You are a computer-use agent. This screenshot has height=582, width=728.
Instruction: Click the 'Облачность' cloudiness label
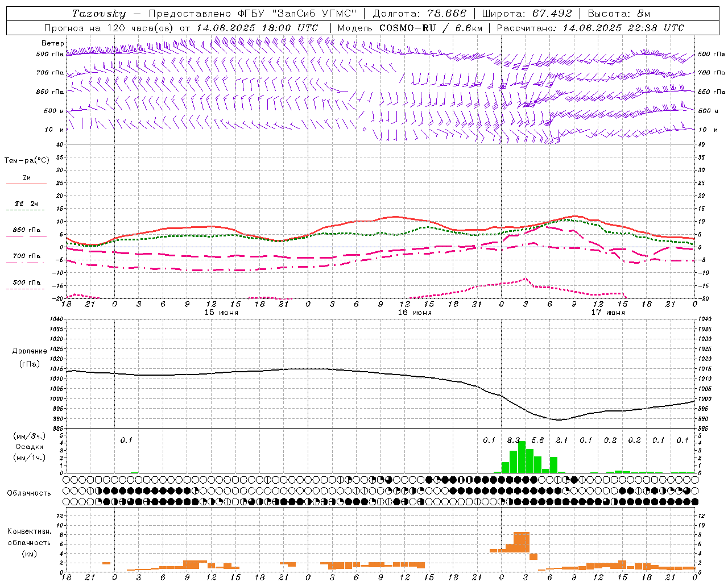pos(29,493)
